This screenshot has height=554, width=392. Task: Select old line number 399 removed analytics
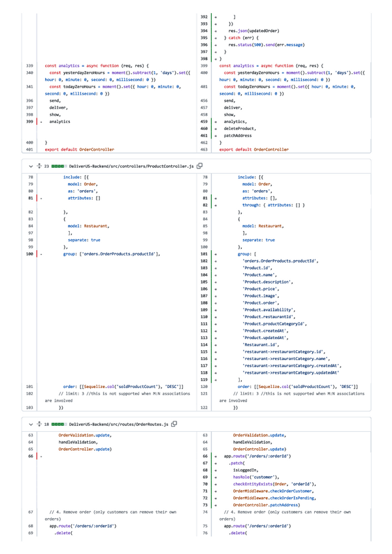point(29,122)
